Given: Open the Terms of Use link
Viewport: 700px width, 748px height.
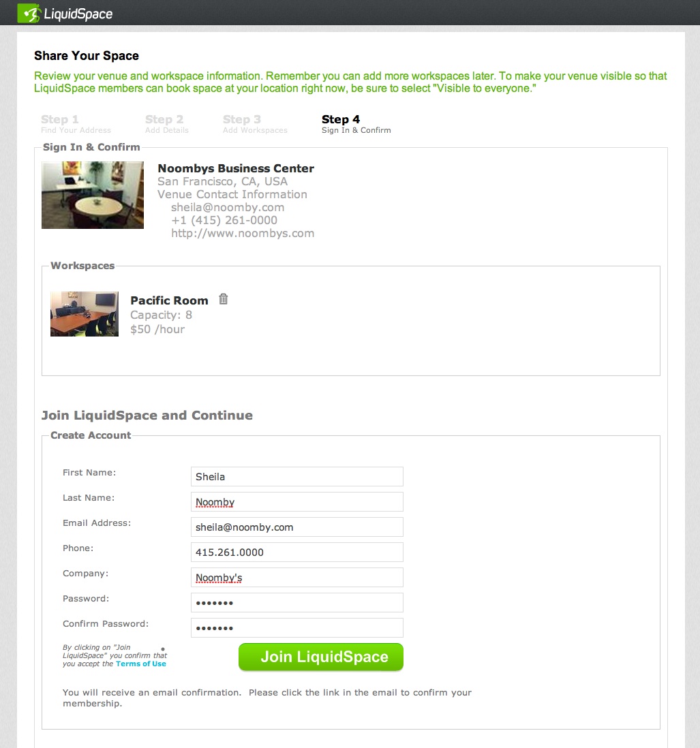Looking at the screenshot, I should [141, 664].
